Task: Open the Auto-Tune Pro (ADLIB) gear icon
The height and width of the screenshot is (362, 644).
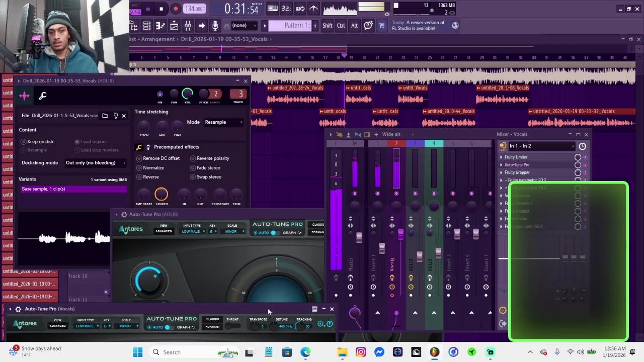Action: [124, 215]
